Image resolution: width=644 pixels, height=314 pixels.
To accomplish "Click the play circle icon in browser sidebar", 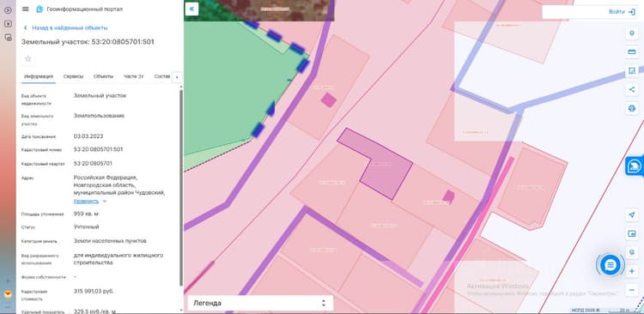I will 8,9.
